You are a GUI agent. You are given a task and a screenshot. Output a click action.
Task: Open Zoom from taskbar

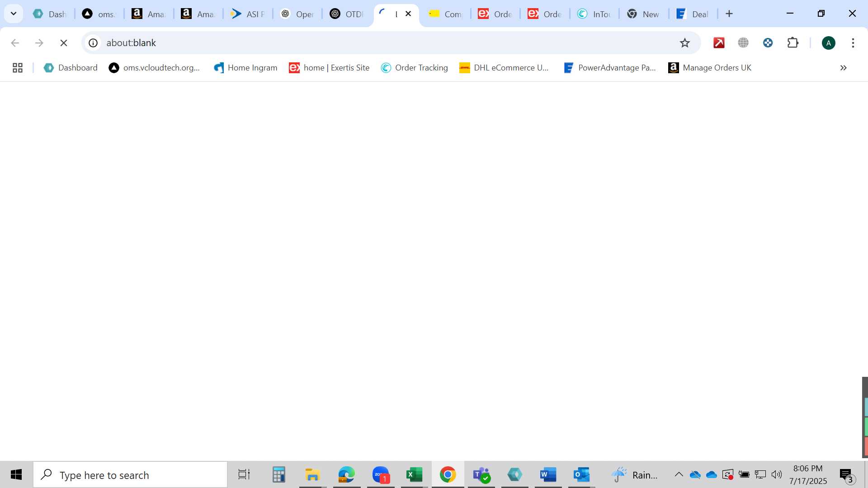point(381,474)
